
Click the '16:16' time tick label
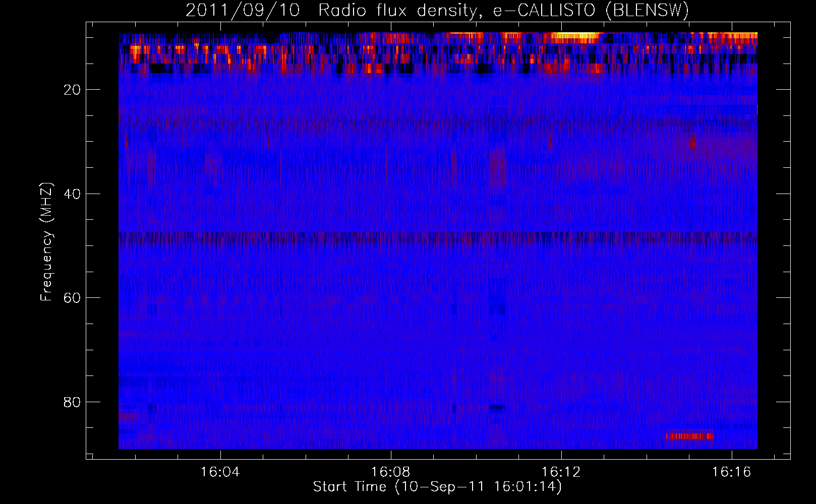[732, 472]
